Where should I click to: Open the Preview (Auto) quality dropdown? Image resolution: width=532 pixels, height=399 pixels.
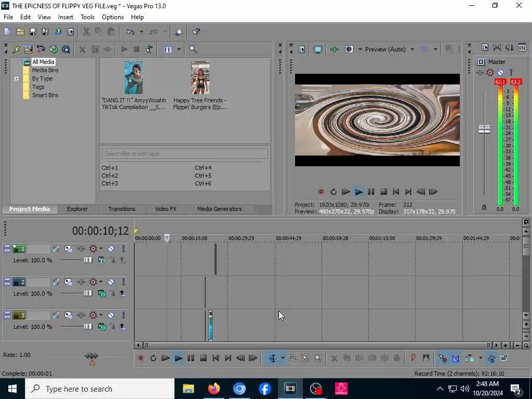pos(412,49)
